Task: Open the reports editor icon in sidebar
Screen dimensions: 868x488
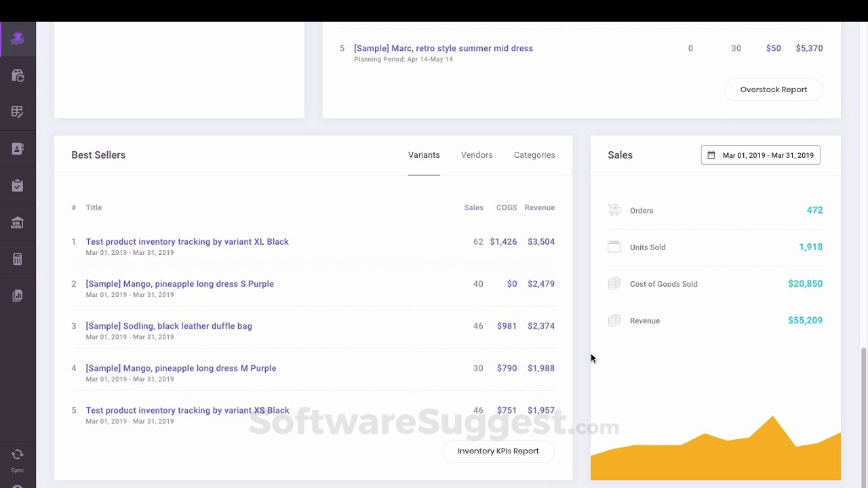Action: tap(17, 111)
